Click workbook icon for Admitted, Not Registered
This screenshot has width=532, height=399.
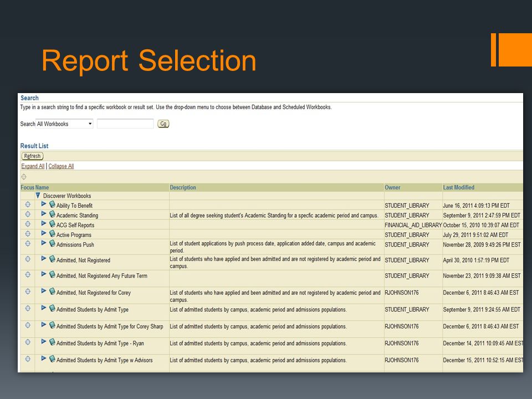(x=52, y=259)
